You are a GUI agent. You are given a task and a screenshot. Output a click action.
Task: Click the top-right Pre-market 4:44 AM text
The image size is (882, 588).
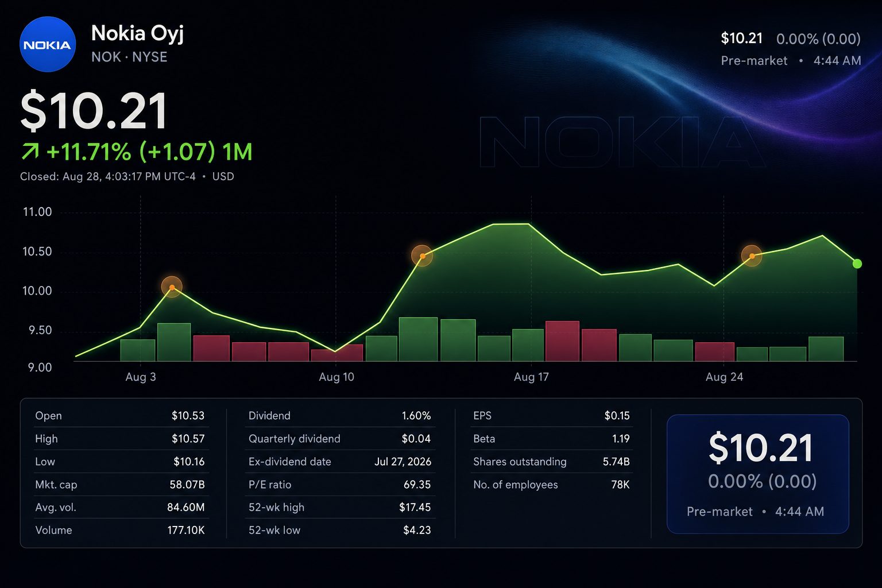click(791, 60)
